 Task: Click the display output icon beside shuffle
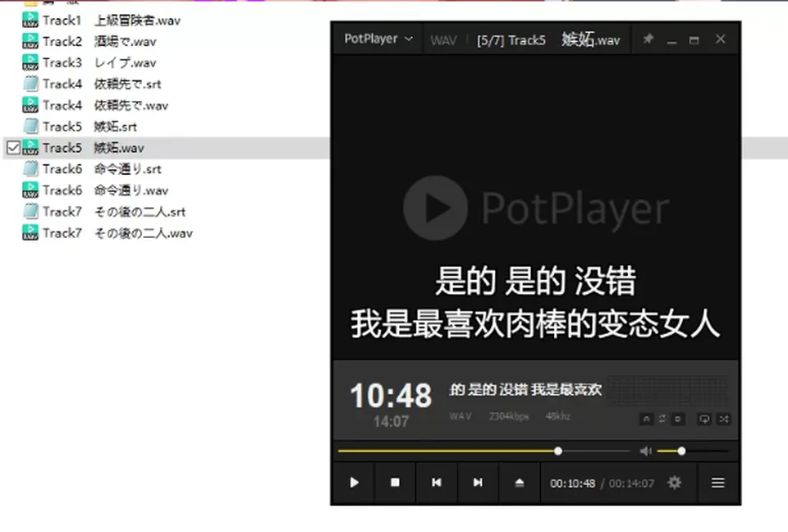704,419
